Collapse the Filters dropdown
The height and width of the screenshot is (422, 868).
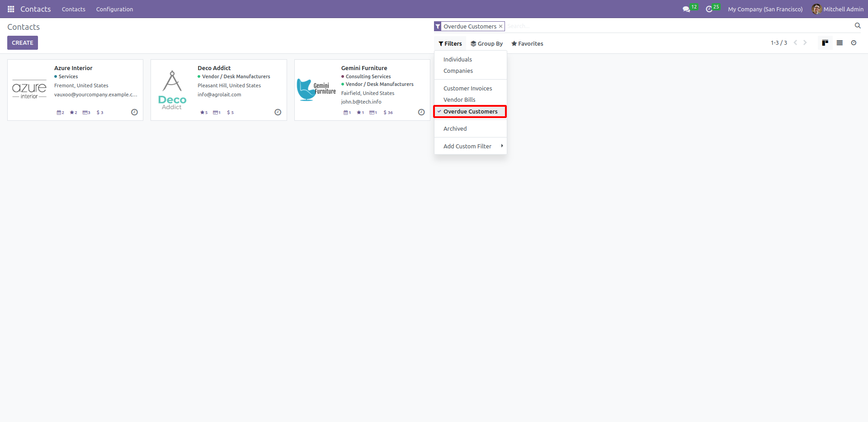(450, 43)
